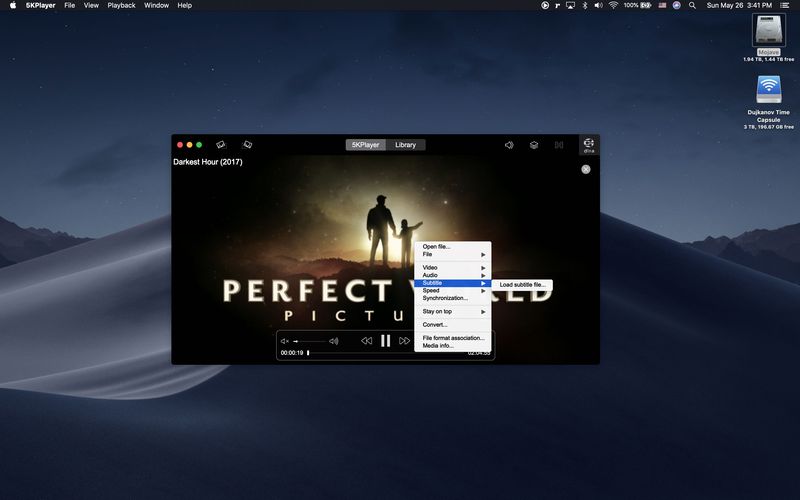Open the Help menu in menu bar
This screenshot has width=800, height=500.
(185, 5)
